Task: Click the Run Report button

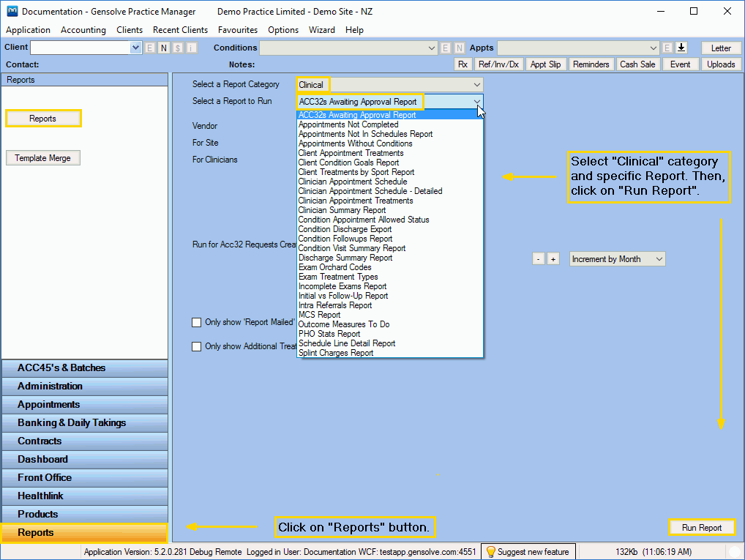Action: click(x=701, y=528)
